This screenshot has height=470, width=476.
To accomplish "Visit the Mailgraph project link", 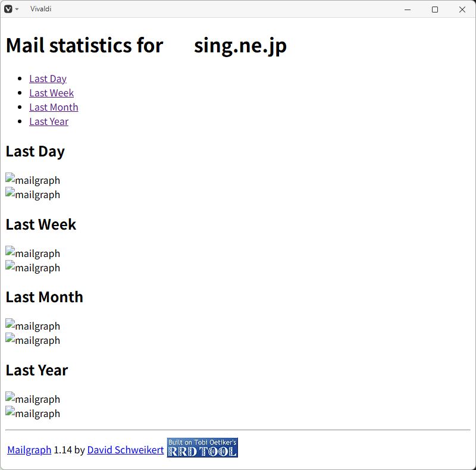I will pyautogui.click(x=29, y=450).
